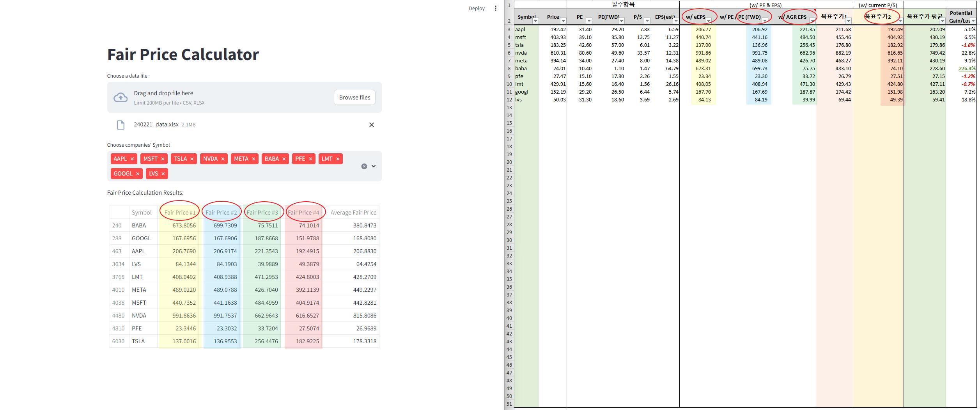
Task: Open the w/ eEPS column filter
Action: pos(709,21)
